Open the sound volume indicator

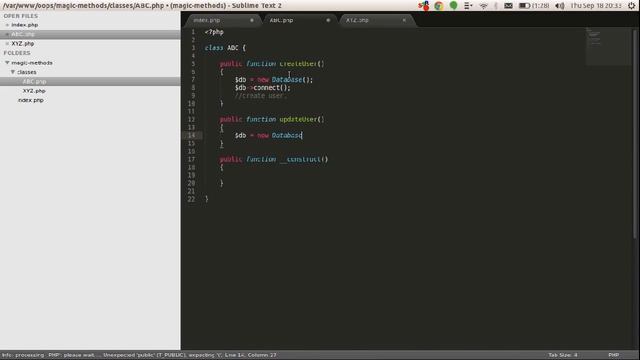(x=560, y=6)
